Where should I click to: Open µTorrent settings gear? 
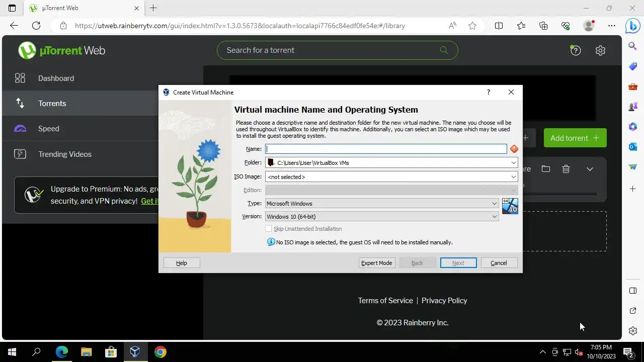pos(600,50)
